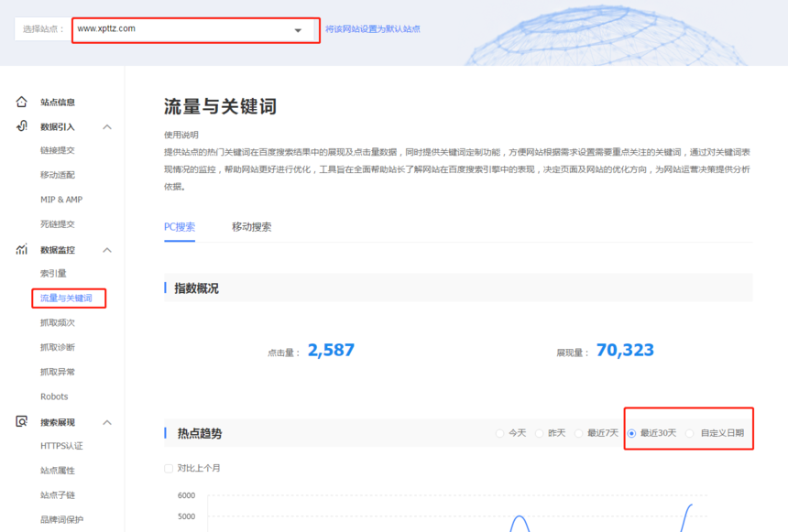
Task: Open 品牌词保护 in the sidebar
Action: tap(61, 519)
